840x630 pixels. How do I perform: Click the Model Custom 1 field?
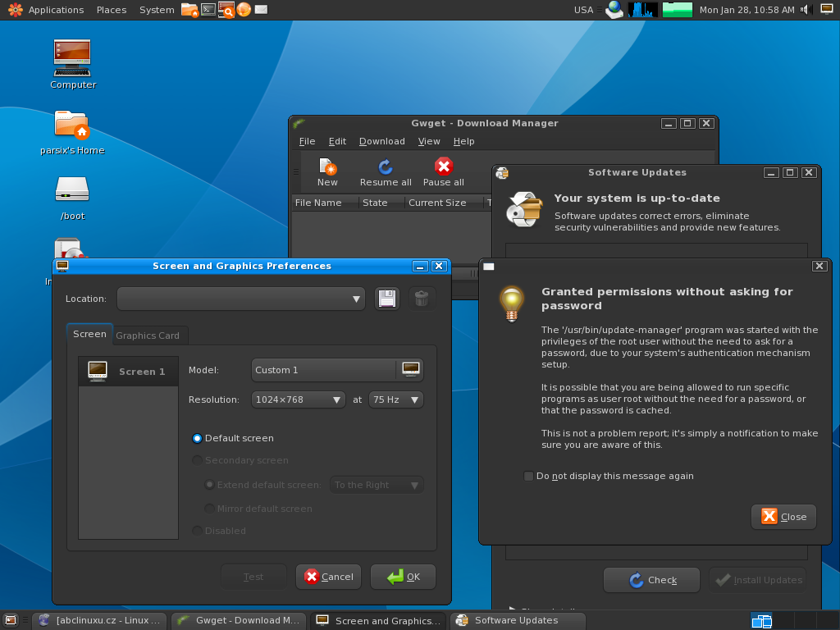coord(323,370)
